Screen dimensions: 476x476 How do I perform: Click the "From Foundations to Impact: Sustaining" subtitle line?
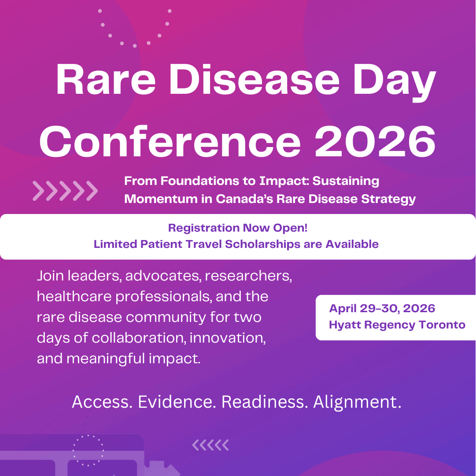tap(251, 181)
